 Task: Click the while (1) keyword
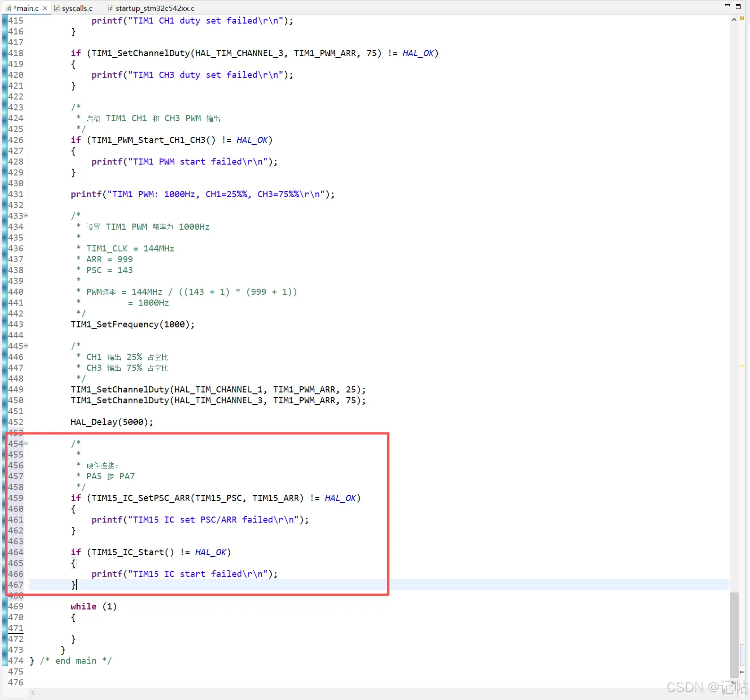click(93, 607)
